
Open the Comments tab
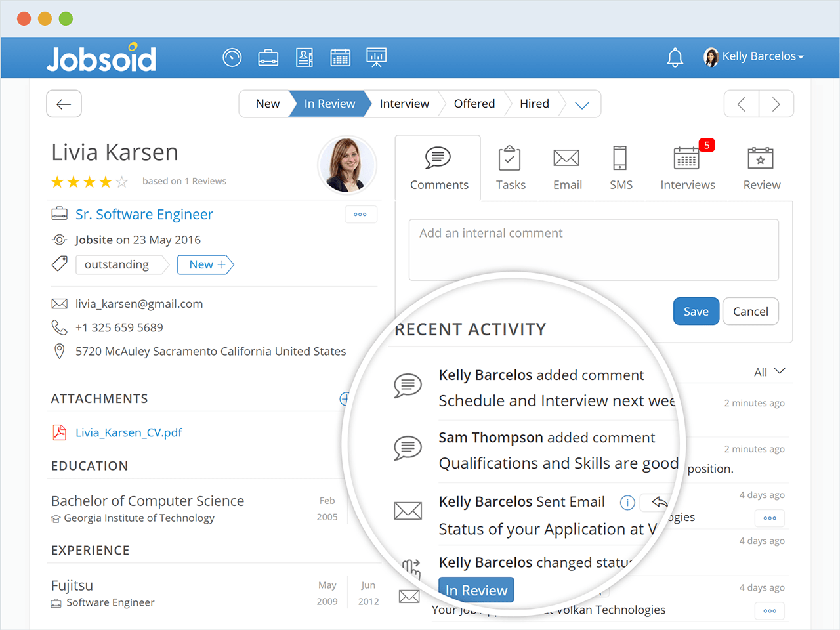click(438, 168)
